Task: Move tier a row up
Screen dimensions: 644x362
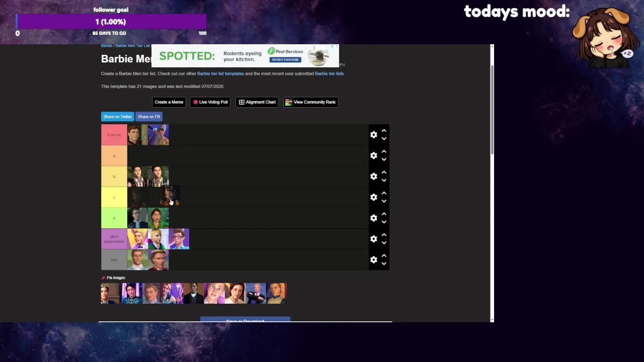Action: tap(384, 151)
